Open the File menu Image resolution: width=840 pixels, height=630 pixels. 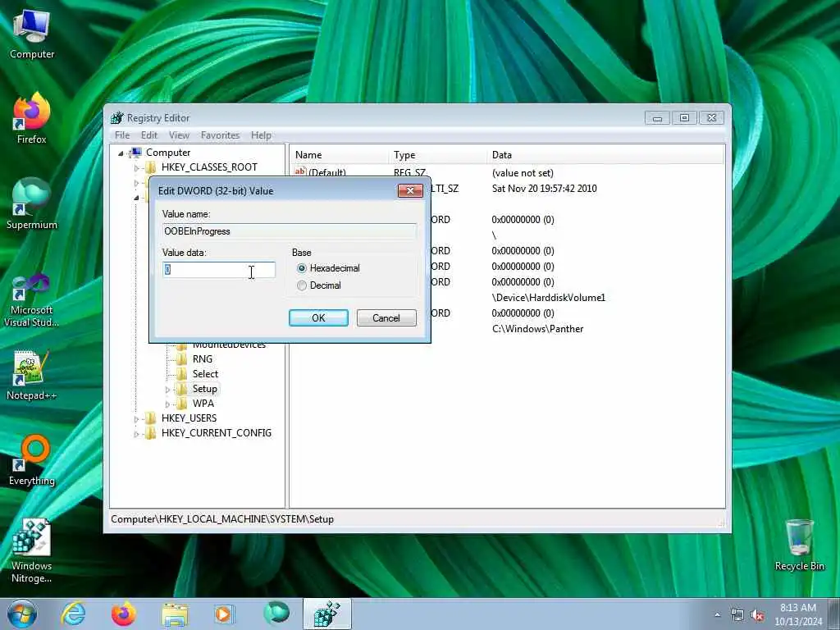122,135
